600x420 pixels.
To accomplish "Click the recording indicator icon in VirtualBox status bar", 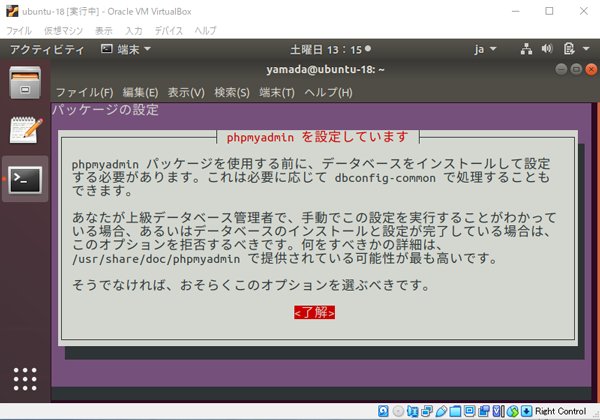I will (x=484, y=411).
